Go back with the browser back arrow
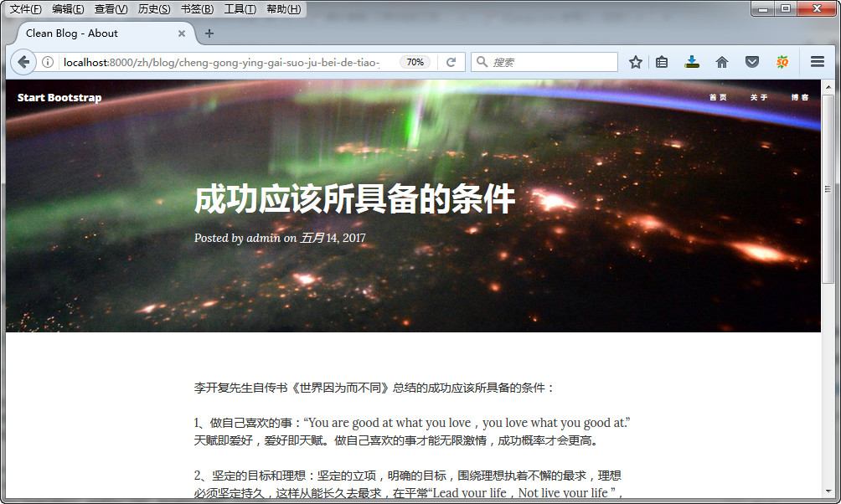This screenshot has width=841, height=504. click(x=23, y=62)
